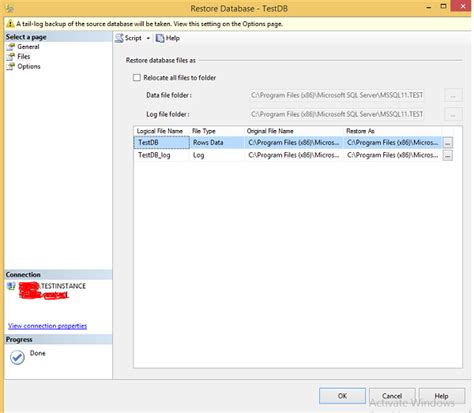This screenshot has height=413, width=474.
Task: Click the TESTINSTANCE server name
Action: tap(63, 286)
